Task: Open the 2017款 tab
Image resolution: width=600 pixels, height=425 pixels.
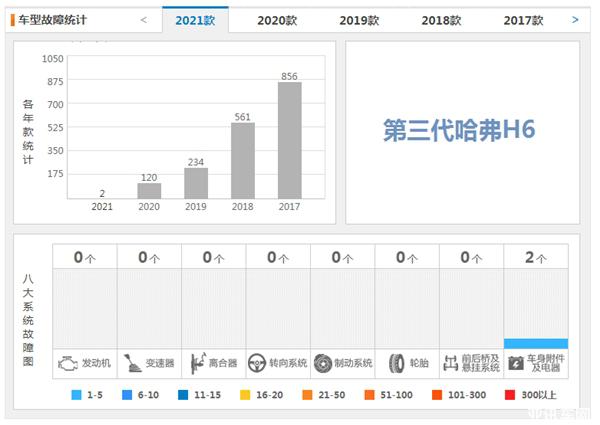Action: click(523, 20)
